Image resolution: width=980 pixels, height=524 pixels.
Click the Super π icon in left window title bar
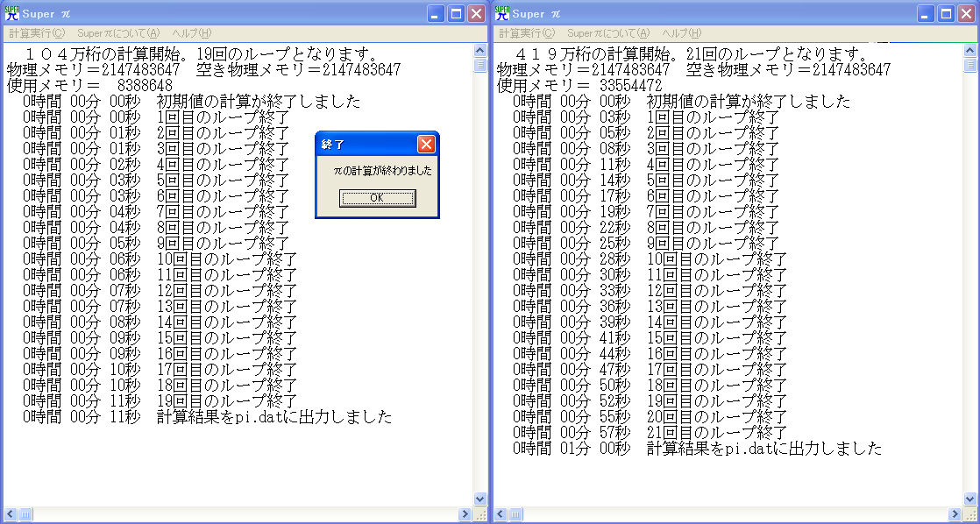pos(11,13)
